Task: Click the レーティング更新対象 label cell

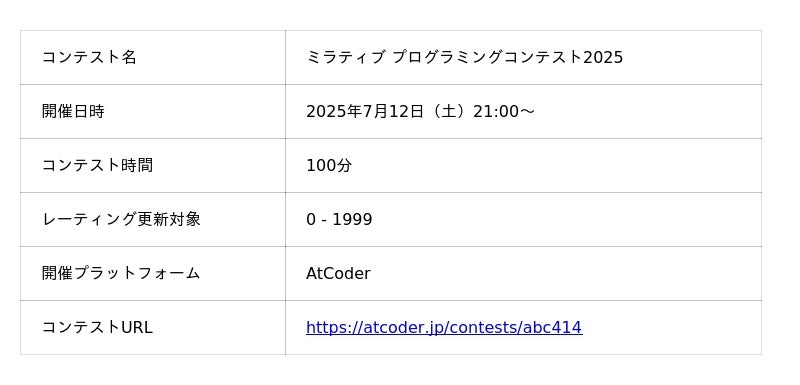Action: click(x=153, y=219)
